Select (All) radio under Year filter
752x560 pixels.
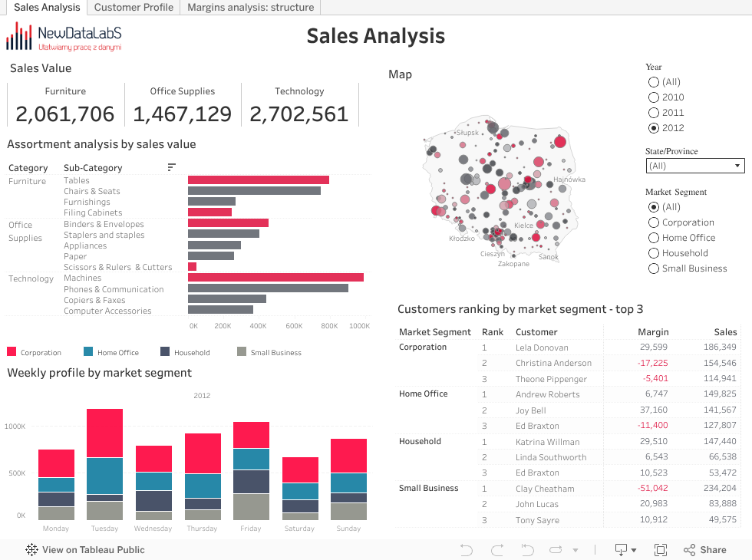[653, 81]
